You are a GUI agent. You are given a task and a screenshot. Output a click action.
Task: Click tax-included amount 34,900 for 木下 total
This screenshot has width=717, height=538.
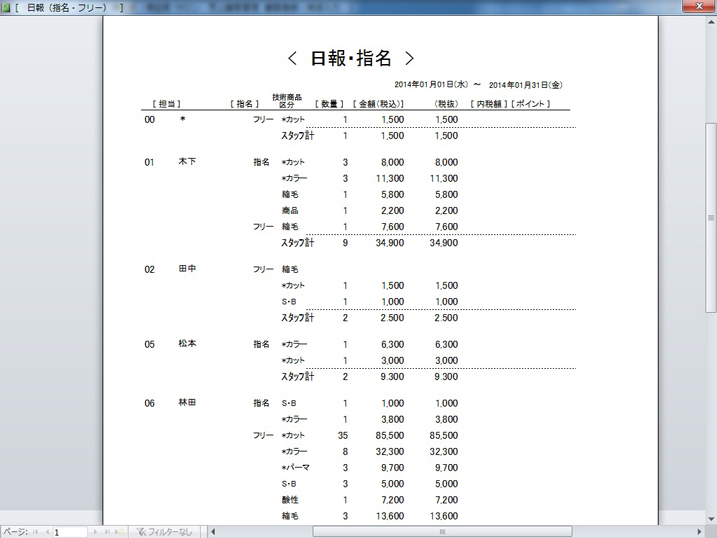point(390,243)
